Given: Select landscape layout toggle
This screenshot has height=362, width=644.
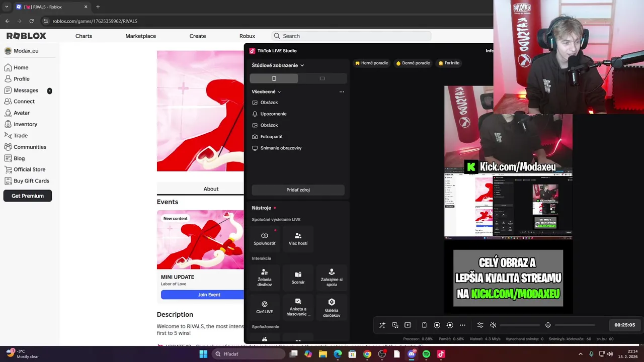Looking at the screenshot, I should click(x=323, y=78).
